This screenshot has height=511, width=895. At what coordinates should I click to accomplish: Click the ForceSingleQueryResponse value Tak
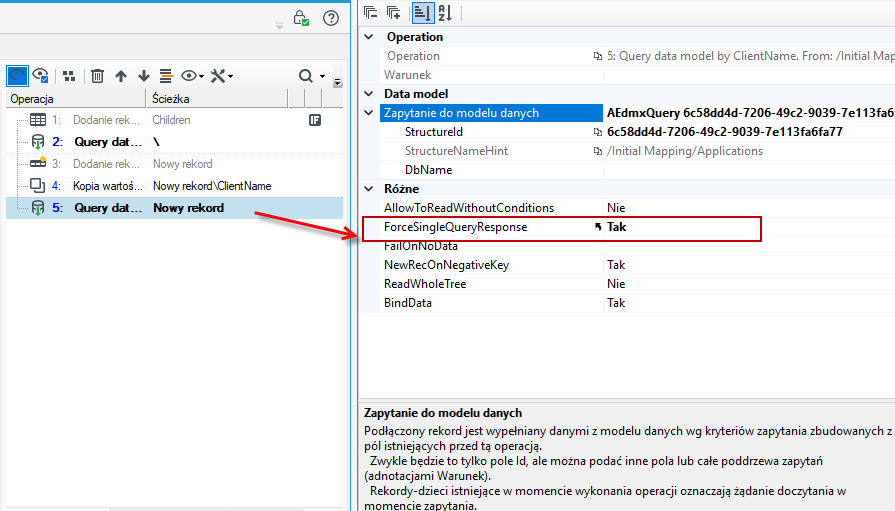tap(616, 227)
